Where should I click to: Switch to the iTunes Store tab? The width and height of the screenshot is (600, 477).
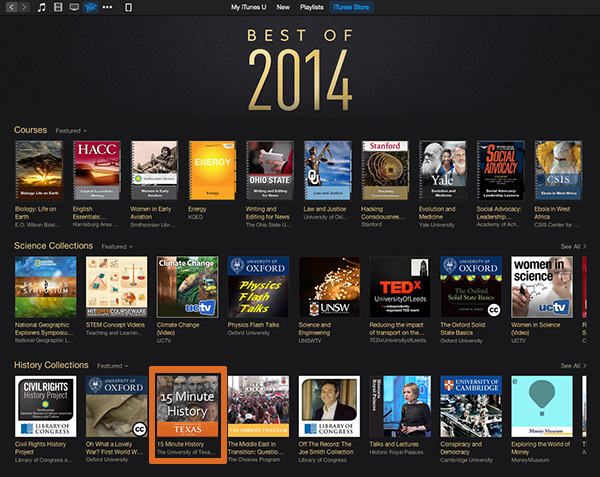(351, 7)
